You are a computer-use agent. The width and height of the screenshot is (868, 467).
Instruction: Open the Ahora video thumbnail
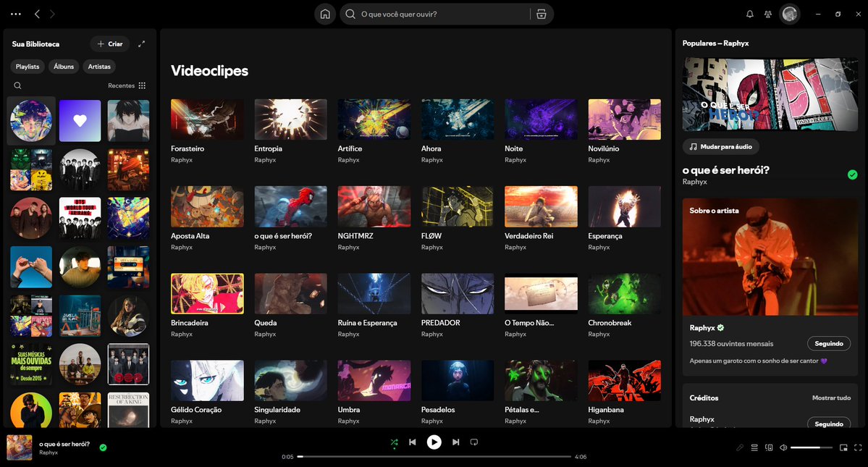tap(458, 119)
